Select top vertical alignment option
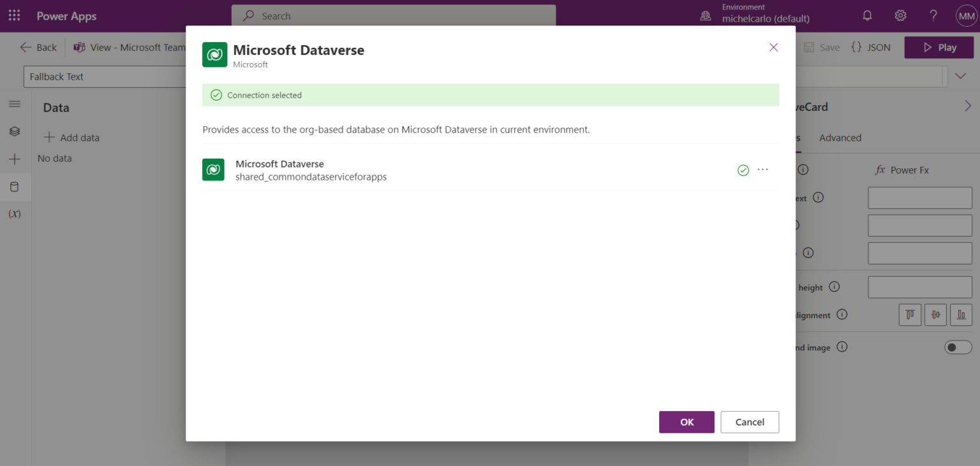The image size is (980, 466). coord(910,314)
